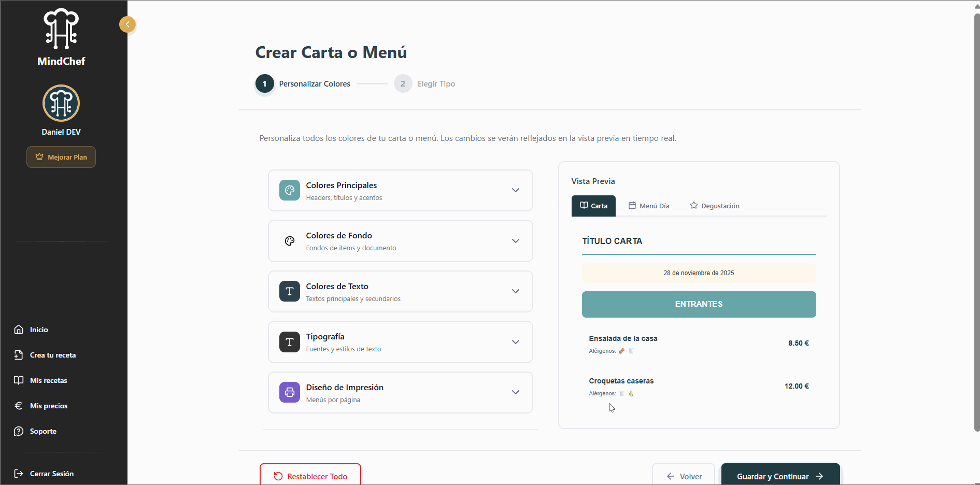Click the Colores de Texto T icon
Image resolution: width=980 pixels, height=485 pixels.
tap(290, 291)
